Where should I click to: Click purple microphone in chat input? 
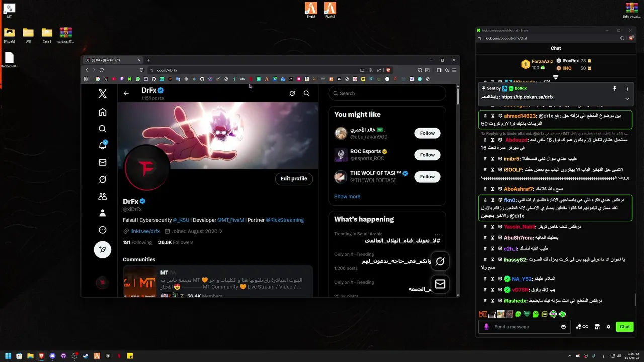click(486, 327)
